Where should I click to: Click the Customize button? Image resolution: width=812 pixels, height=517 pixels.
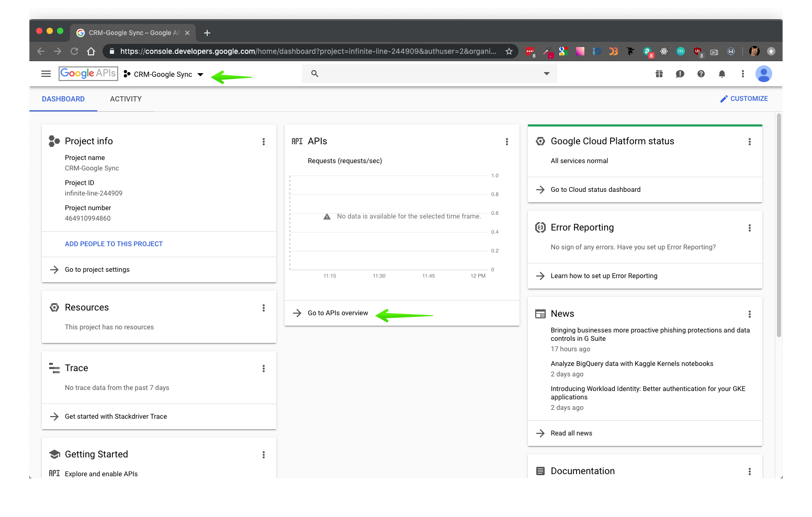pos(744,98)
